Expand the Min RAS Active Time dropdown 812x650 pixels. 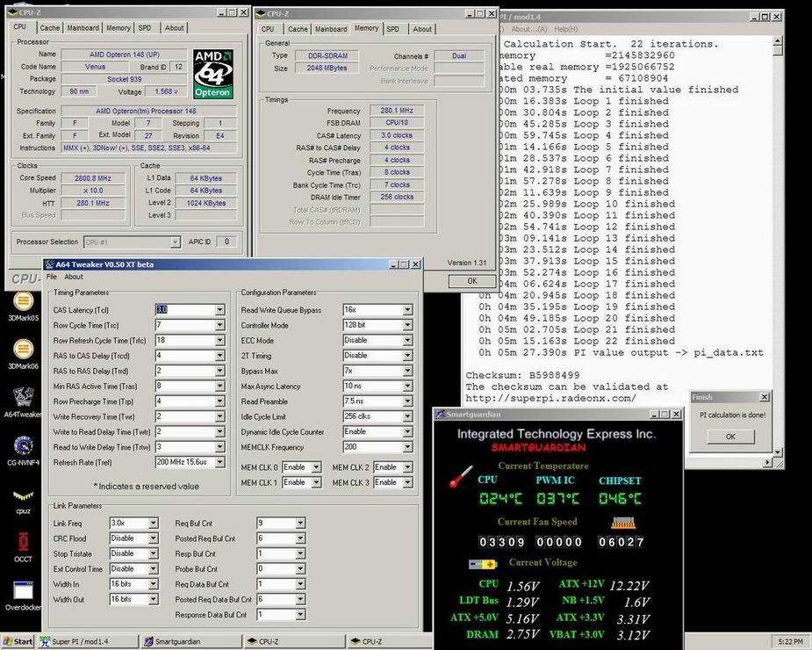(220, 386)
